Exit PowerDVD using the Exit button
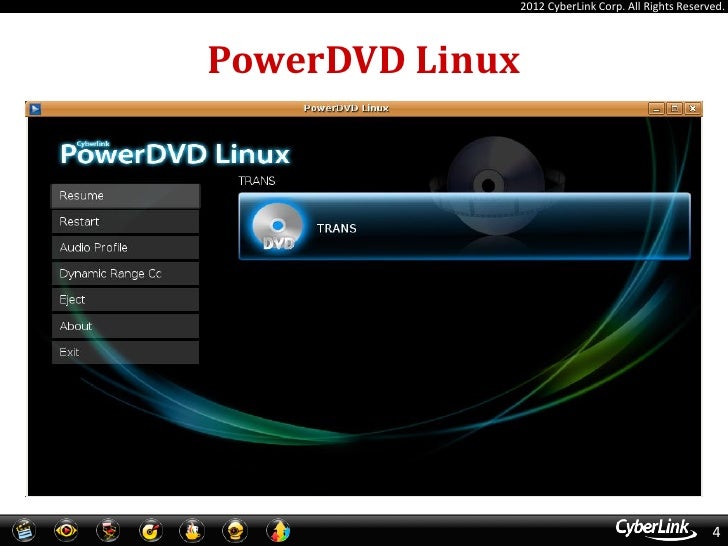Screen dimensions: 728x546 [125, 352]
